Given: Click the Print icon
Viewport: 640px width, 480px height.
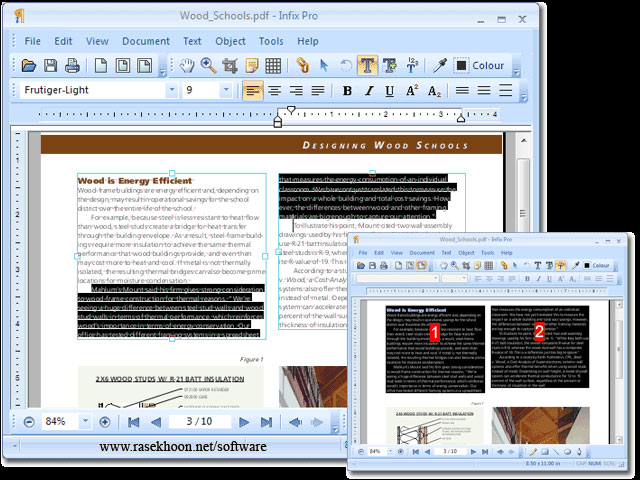Looking at the screenshot, I should pyautogui.click(x=72, y=66).
